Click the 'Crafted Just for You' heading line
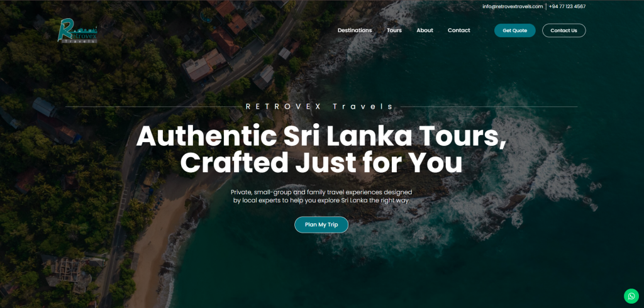 pyautogui.click(x=321, y=163)
